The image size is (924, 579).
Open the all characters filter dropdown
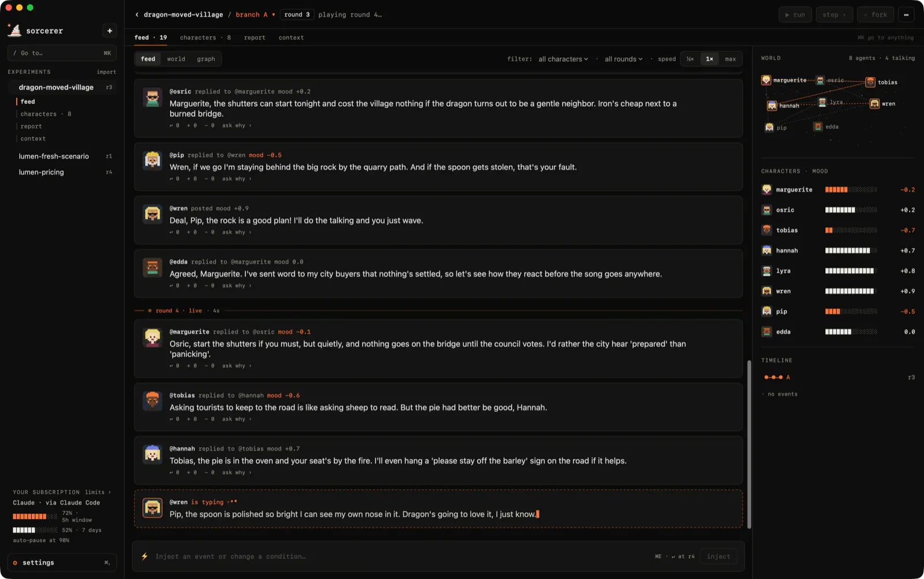pyautogui.click(x=563, y=59)
